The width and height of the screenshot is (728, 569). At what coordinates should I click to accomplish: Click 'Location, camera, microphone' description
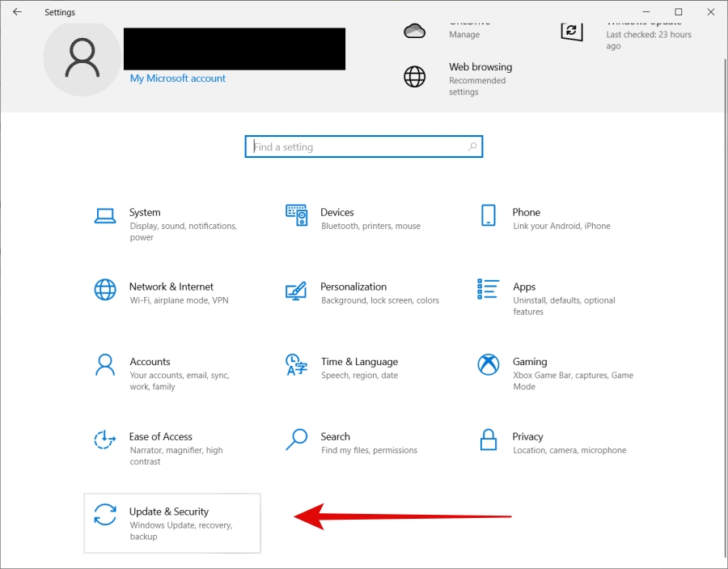569,450
